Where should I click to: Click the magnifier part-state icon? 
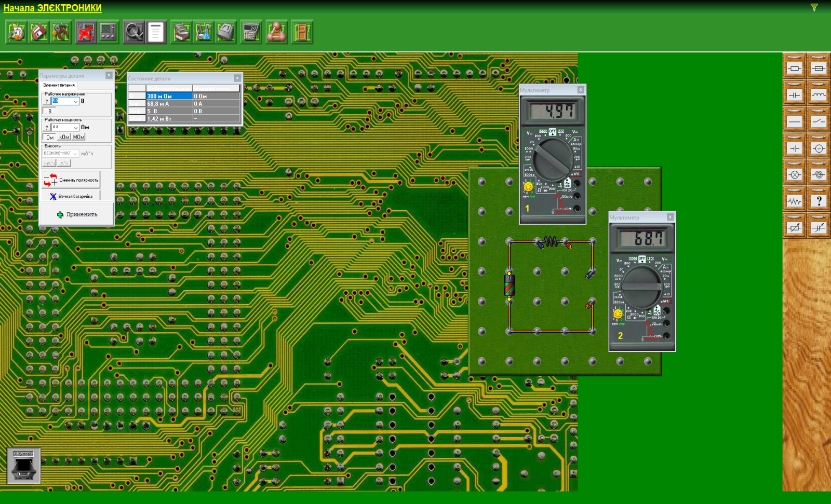pos(133,32)
